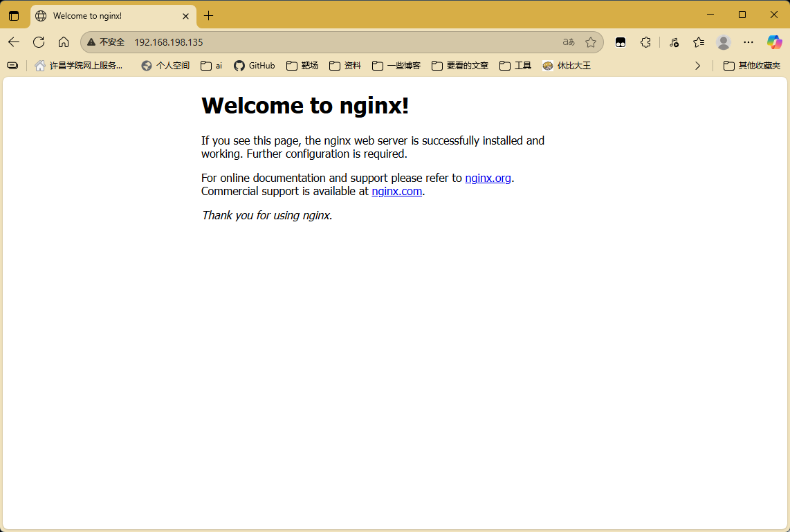Open a new tab with plus button
The width and height of the screenshot is (790, 532).
tap(209, 15)
